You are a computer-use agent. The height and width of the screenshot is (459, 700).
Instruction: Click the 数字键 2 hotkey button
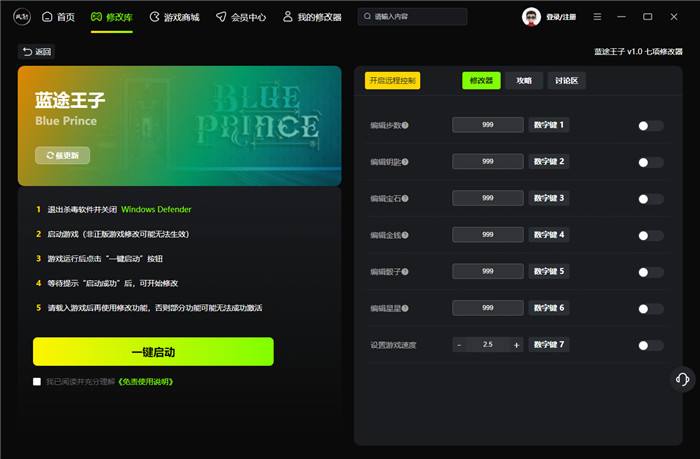coord(549,162)
